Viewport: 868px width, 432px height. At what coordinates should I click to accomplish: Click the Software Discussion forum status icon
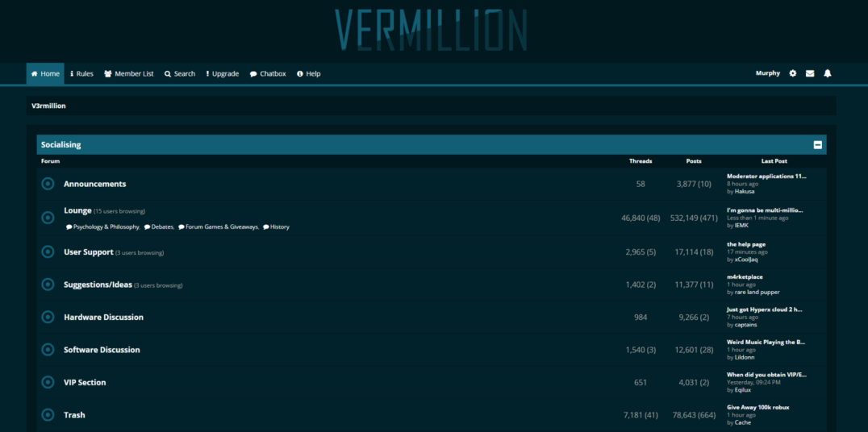tap(48, 350)
